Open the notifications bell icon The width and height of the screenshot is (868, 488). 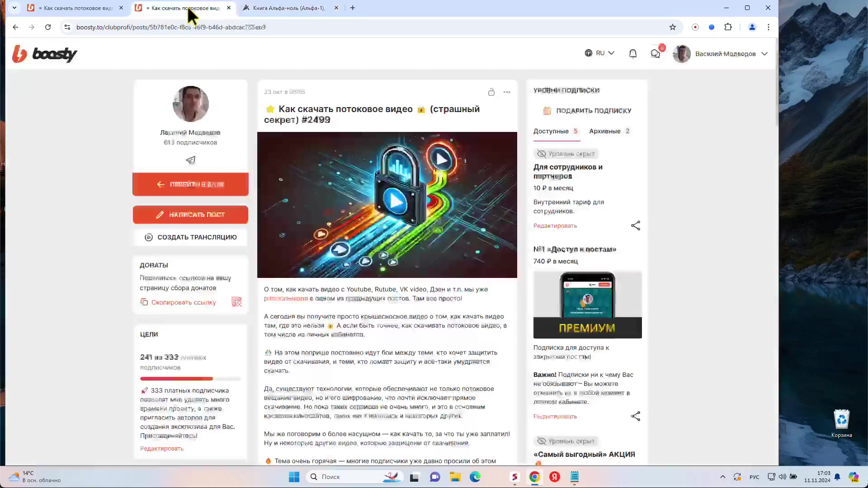click(x=633, y=54)
